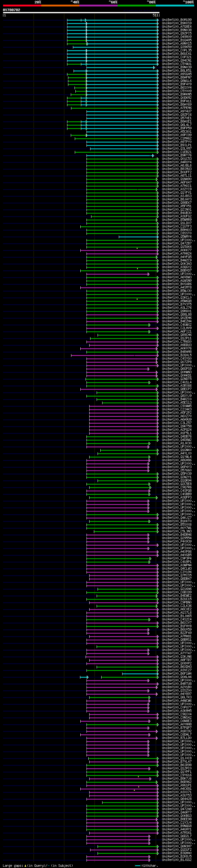Select hit label UniRef100_A4RUY4

[x=177, y=162]
